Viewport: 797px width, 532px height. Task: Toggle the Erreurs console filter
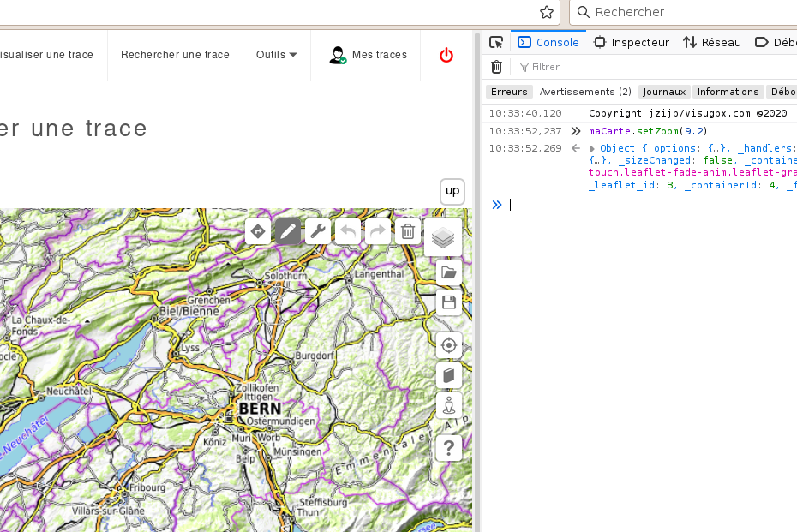pyautogui.click(x=509, y=92)
